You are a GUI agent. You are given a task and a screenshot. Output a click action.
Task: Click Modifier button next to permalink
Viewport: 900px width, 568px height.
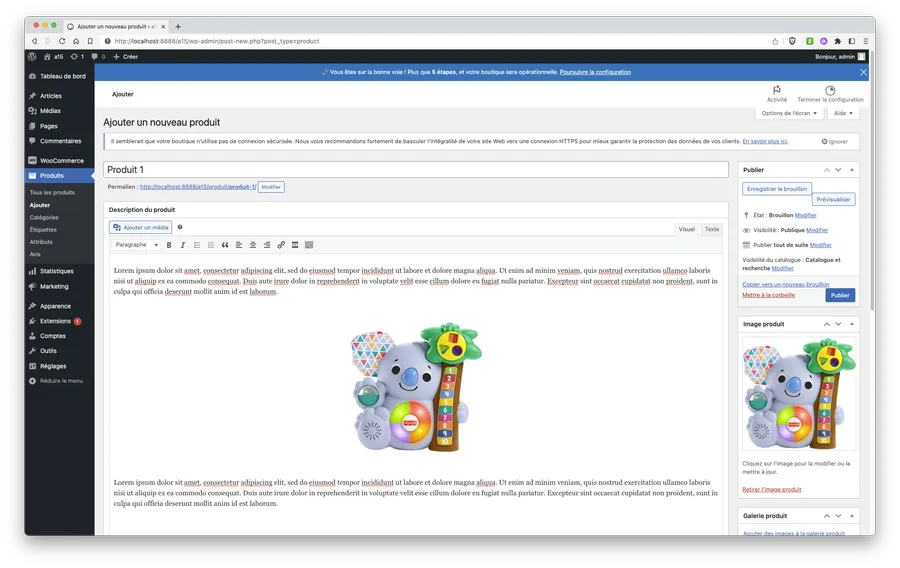[x=271, y=187]
